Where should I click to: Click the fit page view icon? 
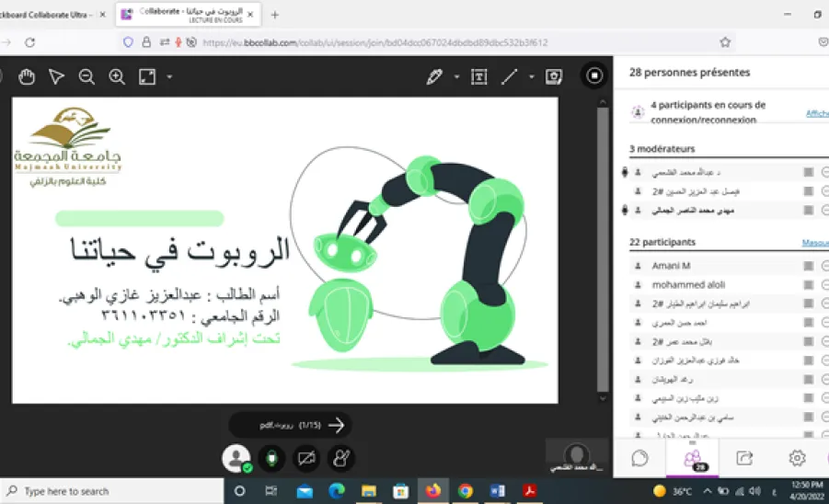[147, 77]
